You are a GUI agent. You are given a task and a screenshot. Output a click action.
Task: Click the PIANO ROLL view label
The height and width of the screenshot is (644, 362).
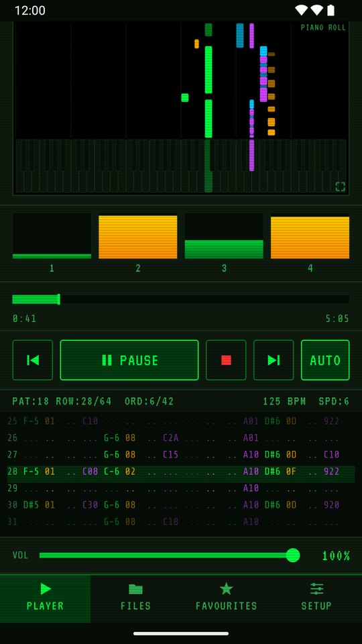click(x=323, y=28)
